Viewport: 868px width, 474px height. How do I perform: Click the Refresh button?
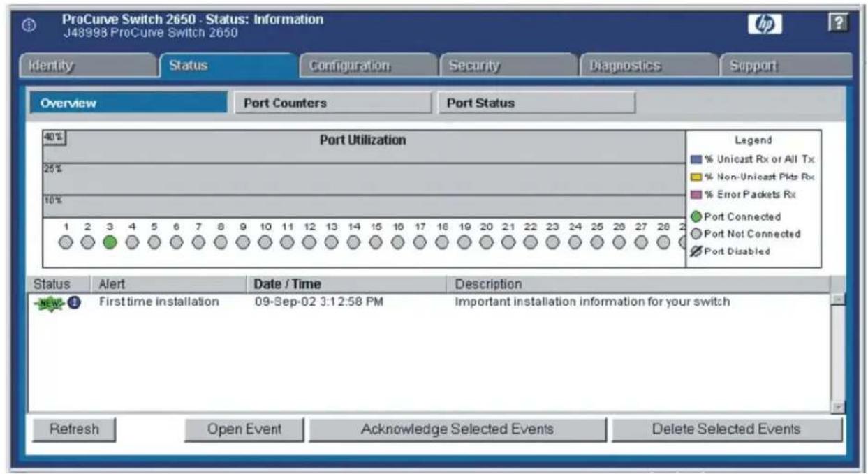coord(74,429)
